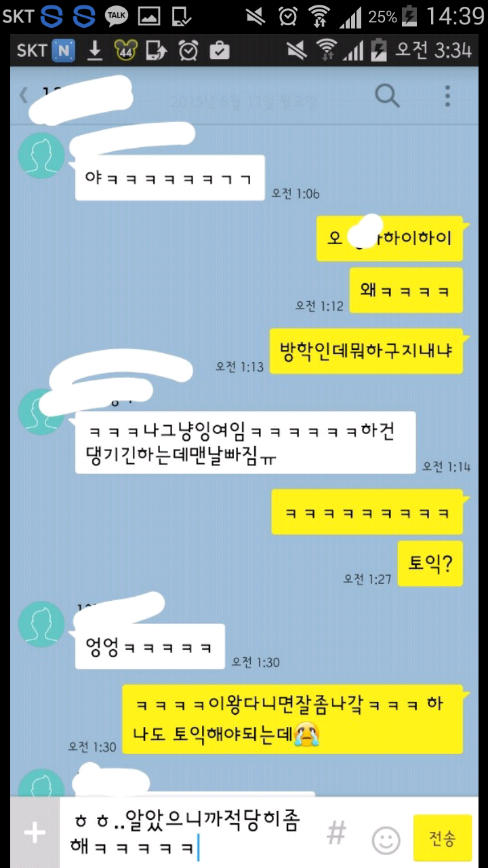Select the message bubble with crying emoji
488x868 pixels.
tap(293, 719)
